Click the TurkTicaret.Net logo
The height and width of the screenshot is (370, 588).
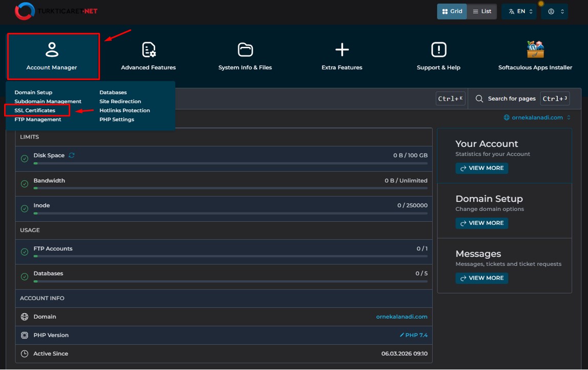[56, 11]
